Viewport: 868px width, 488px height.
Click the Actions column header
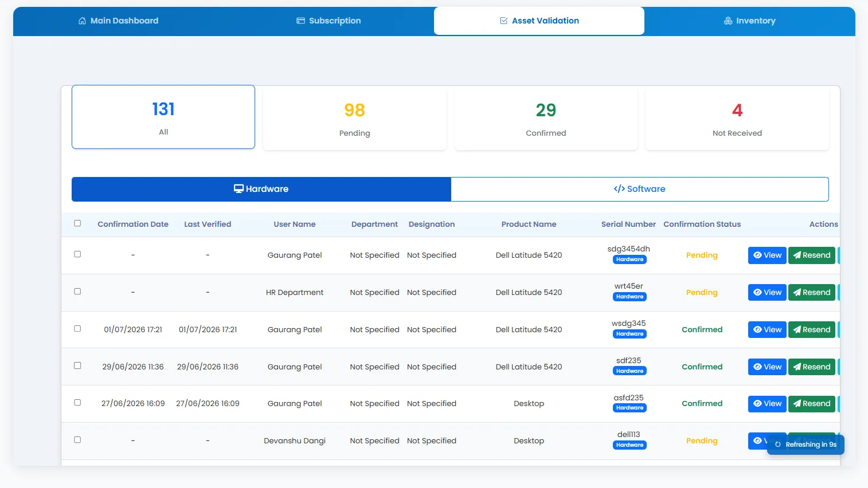[824, 225]
